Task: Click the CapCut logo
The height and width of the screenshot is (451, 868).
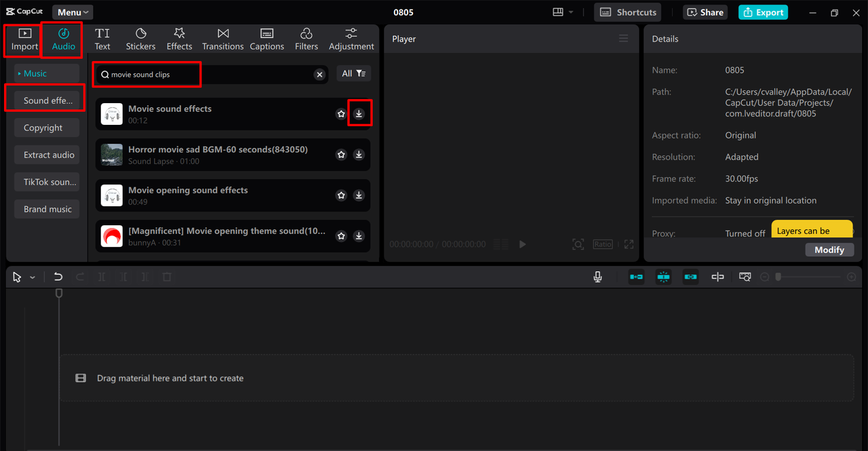Action: click(x=24, y=12)
